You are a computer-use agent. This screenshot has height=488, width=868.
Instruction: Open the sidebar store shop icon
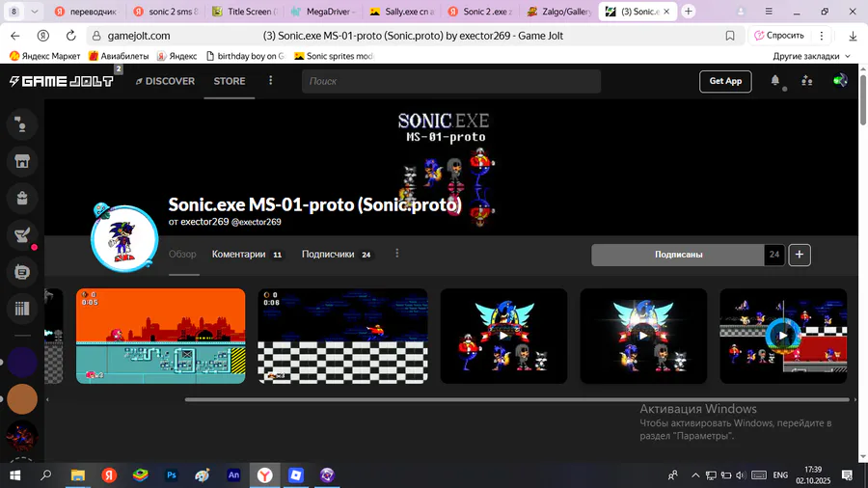click(x=22, y=161)
